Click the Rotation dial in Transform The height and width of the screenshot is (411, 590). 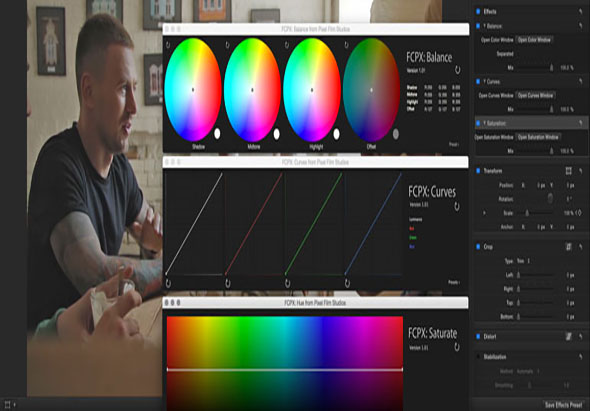pos(550,198)
